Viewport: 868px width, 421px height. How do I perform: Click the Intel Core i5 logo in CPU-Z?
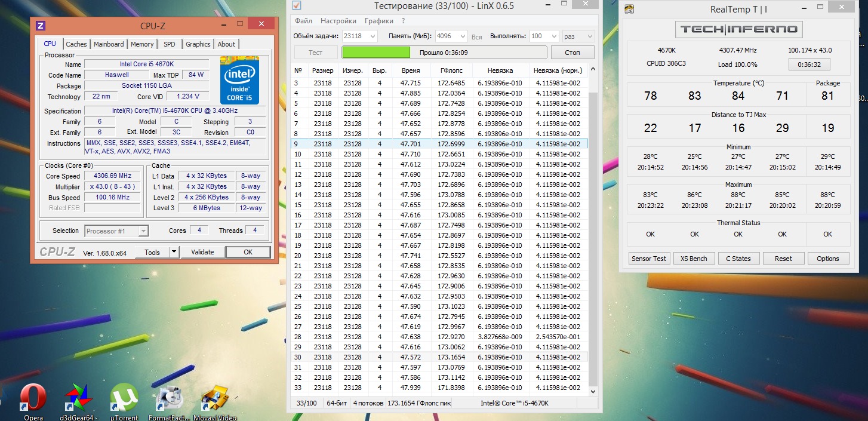[x=239, y=81]
